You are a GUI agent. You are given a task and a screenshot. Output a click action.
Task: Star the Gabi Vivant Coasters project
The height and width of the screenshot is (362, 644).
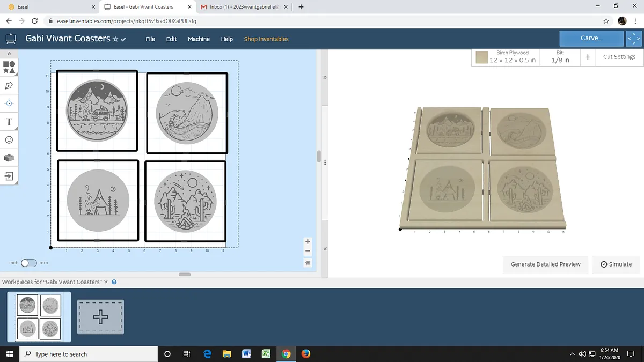click(x=115, y=39)
